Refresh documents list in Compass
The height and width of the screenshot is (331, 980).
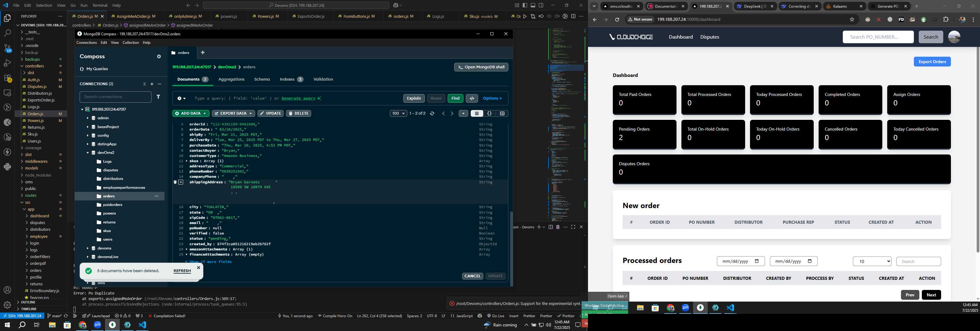432,113
